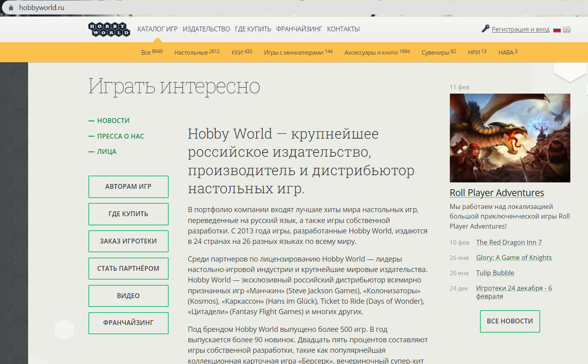
Task: Click the Hobby World — крупнейшее издательство heading
Action: (301, 161)
